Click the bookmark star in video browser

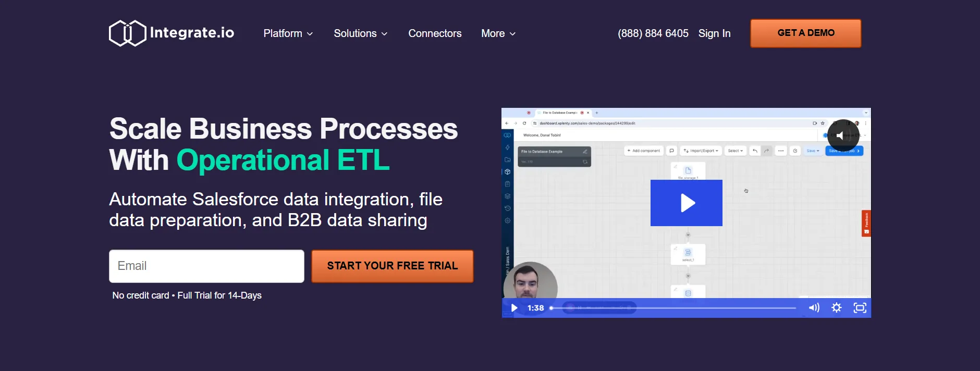pyautogui.click(x=823, y=123)
